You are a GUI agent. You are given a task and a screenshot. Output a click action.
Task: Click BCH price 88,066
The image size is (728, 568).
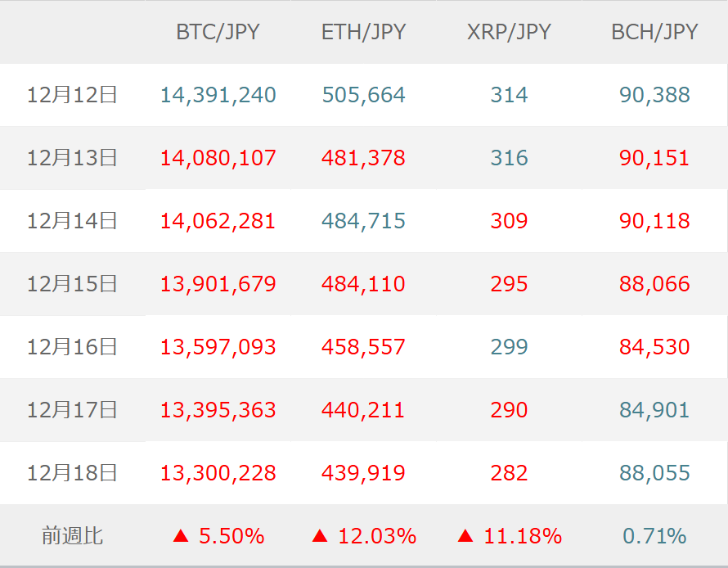click(654, 284)
